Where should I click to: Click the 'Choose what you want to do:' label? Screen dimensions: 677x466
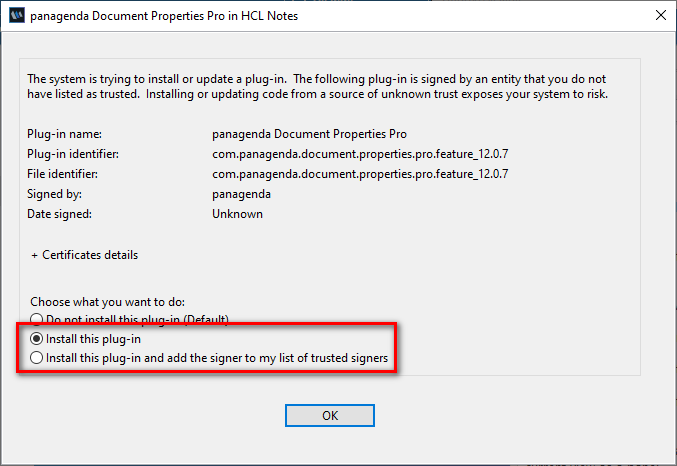tap(108, 302)
